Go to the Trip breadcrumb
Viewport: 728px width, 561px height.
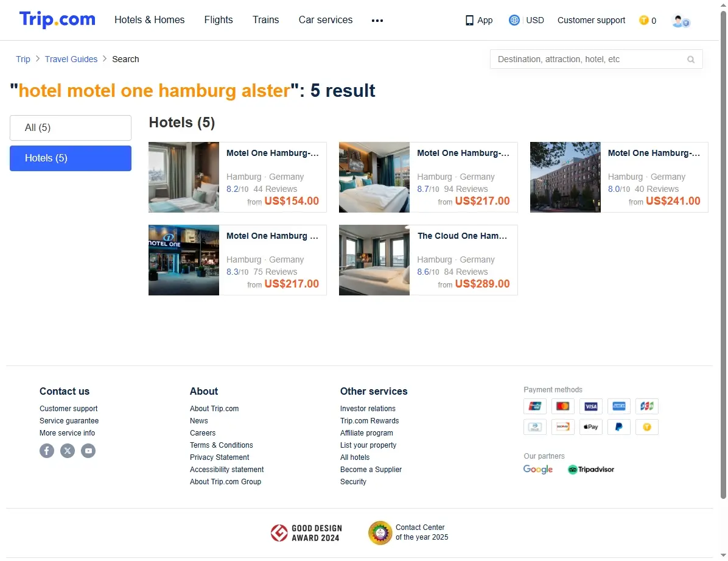click(x=23, y=59)
